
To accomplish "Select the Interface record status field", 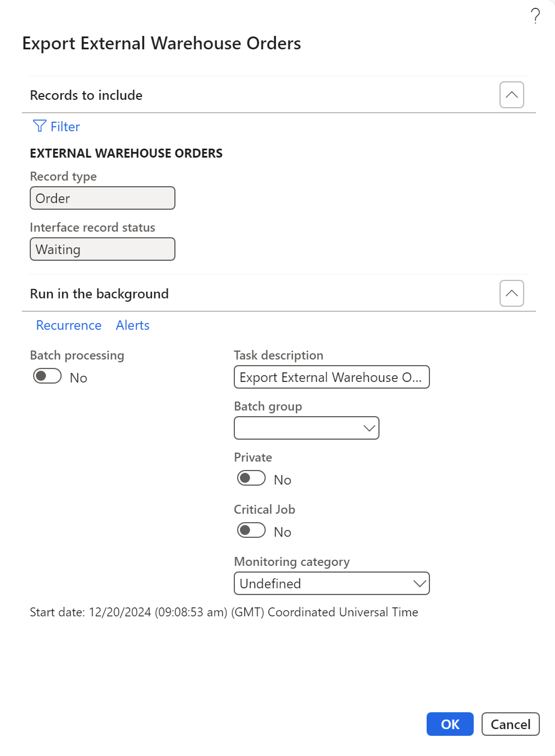I will click(103, 249).
